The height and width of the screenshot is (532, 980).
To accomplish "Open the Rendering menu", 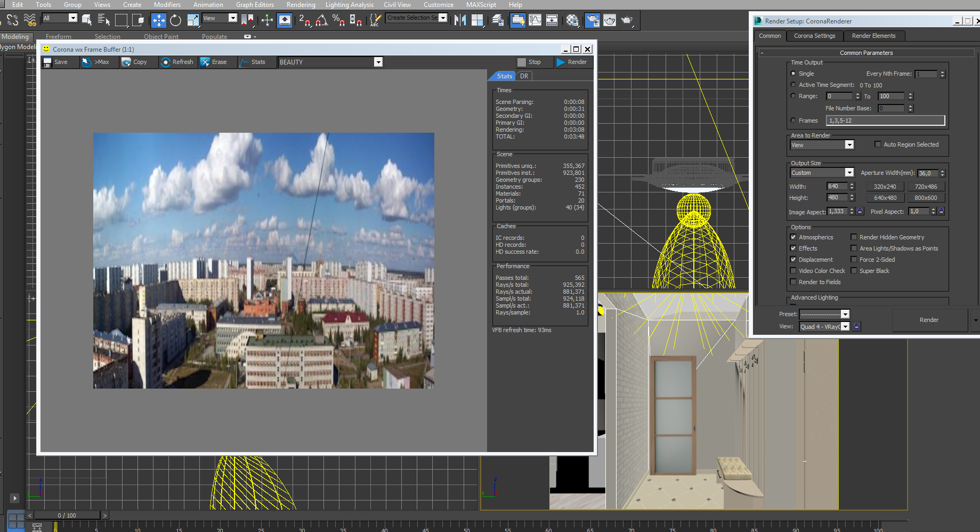I will tap(301, 5).
